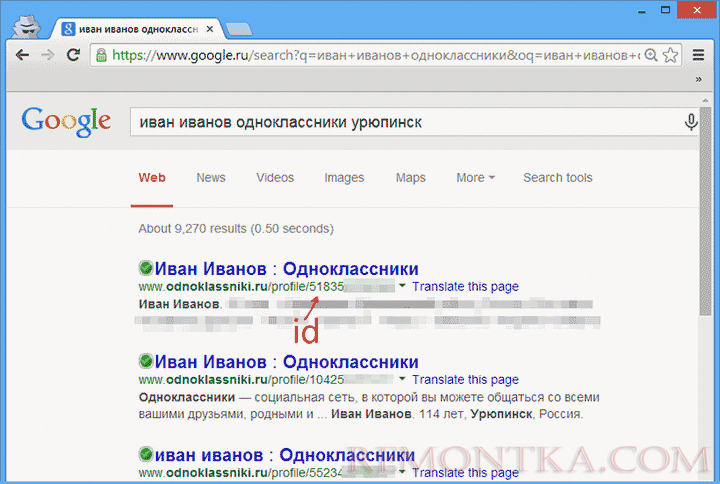
Task: Expand dropdown arrow next to profile/10425 URL
Action: tap(402, 379)
